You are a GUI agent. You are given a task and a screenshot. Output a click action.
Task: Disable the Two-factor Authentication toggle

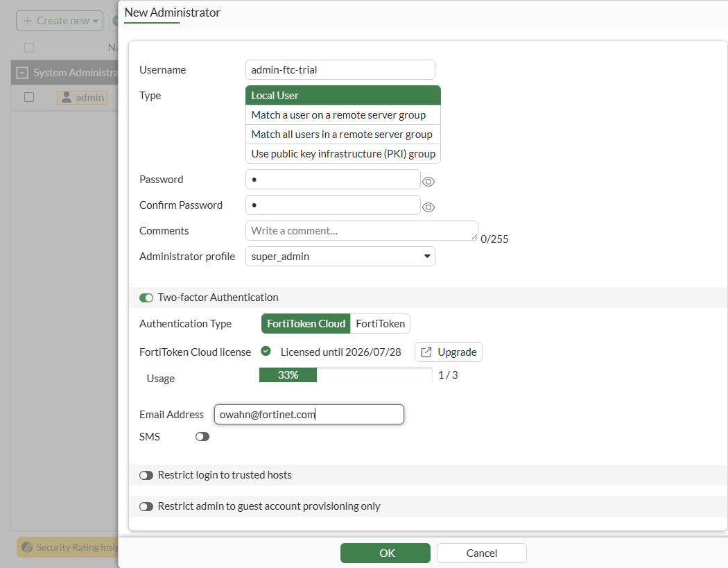pos(146,298)
